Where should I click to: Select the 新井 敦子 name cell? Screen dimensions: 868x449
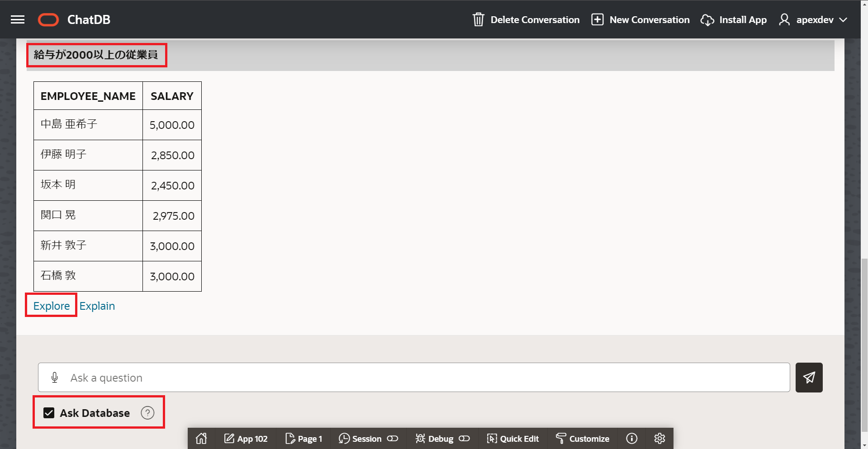click(x=88, y=246)
